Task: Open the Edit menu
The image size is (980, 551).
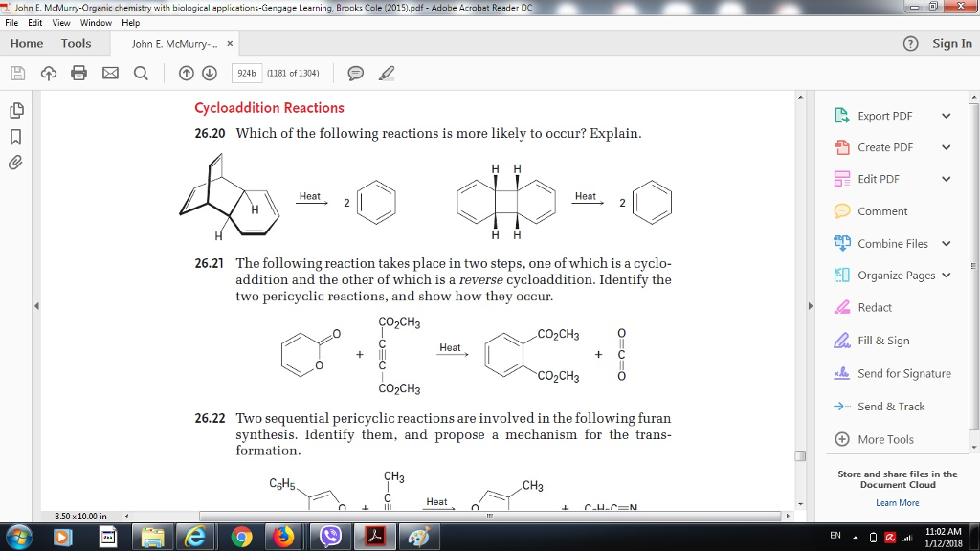Action: point(35,23)
